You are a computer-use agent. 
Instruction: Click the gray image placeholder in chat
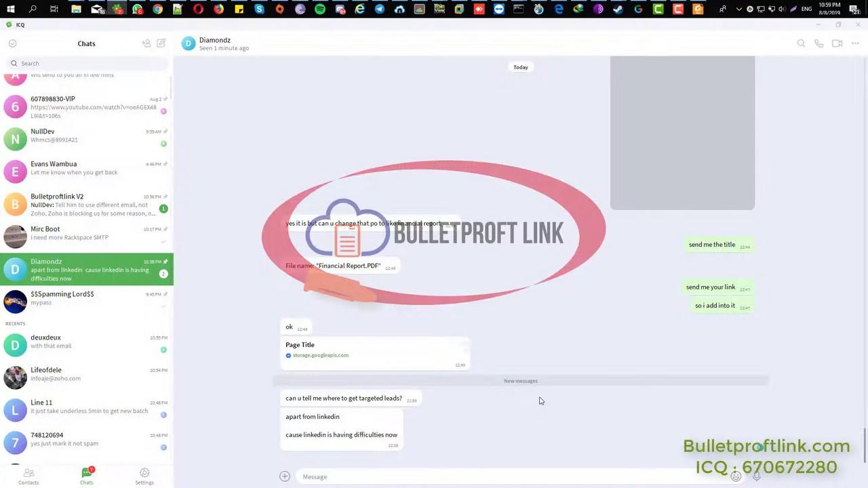(x=682, y=133)
